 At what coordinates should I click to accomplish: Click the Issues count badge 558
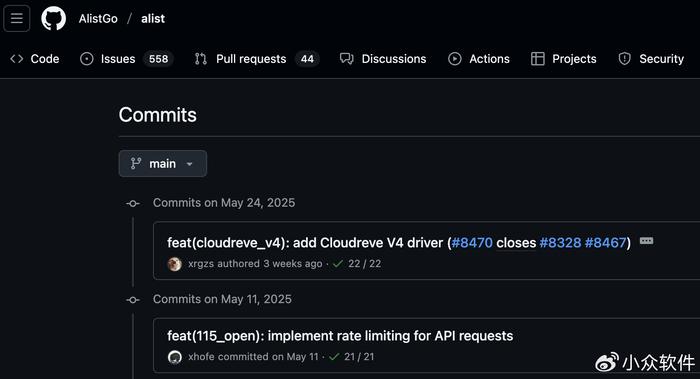pyautogui.click(x=158, y=59)
